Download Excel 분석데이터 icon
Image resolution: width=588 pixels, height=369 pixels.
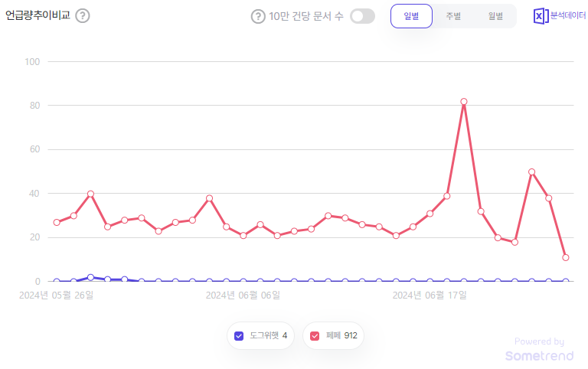[541, 16]
